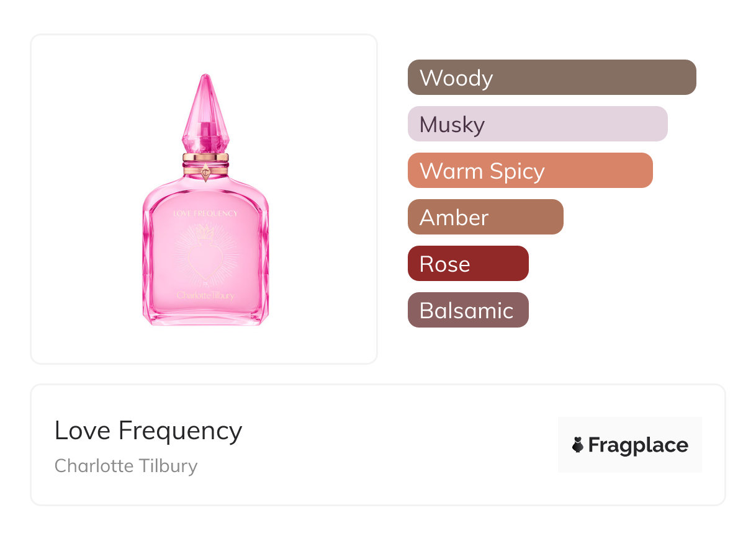
Task: Click 'Charlotte Tilbury' text on the bottle
Action: tap(205, 295)
